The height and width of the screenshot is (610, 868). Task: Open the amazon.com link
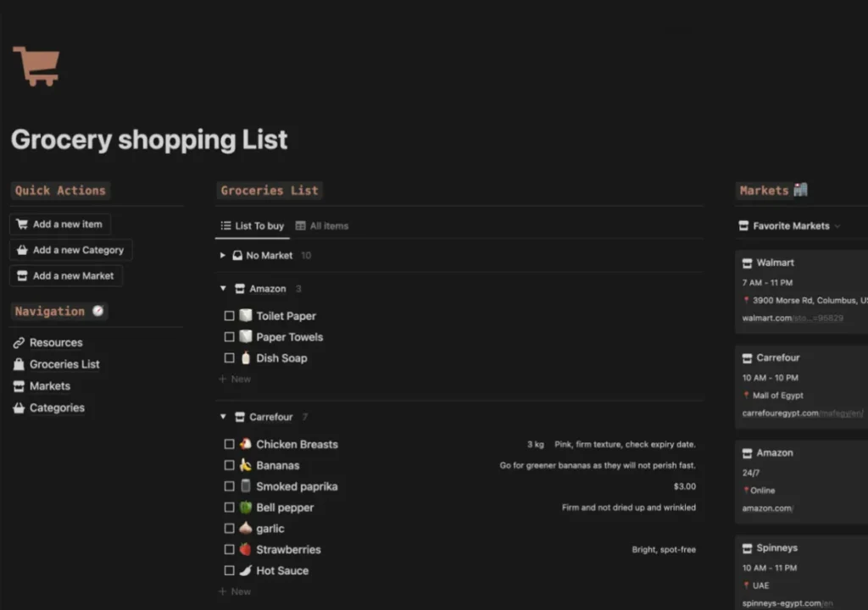tap(766, 508)
